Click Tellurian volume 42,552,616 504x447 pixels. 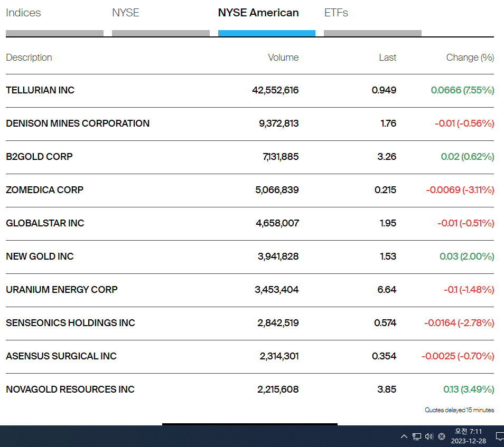point(275,90)
